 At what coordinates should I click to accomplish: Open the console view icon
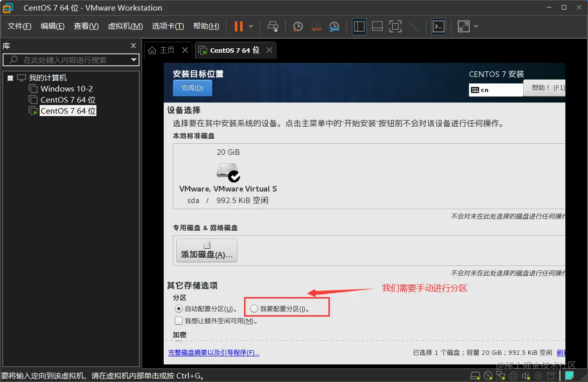(x=439, y=26)
